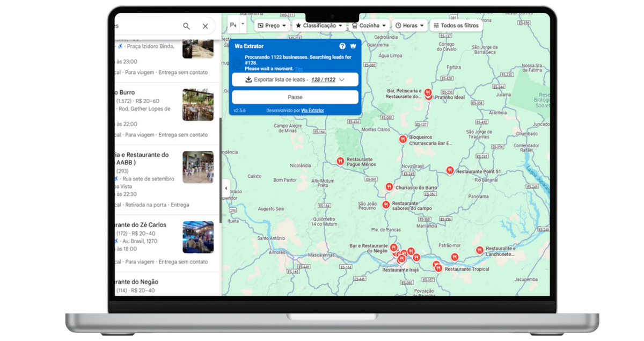Select the Restaurante Point 51 map pin
This screenshot has height=341, width=644.
click(x=450, y=170)
